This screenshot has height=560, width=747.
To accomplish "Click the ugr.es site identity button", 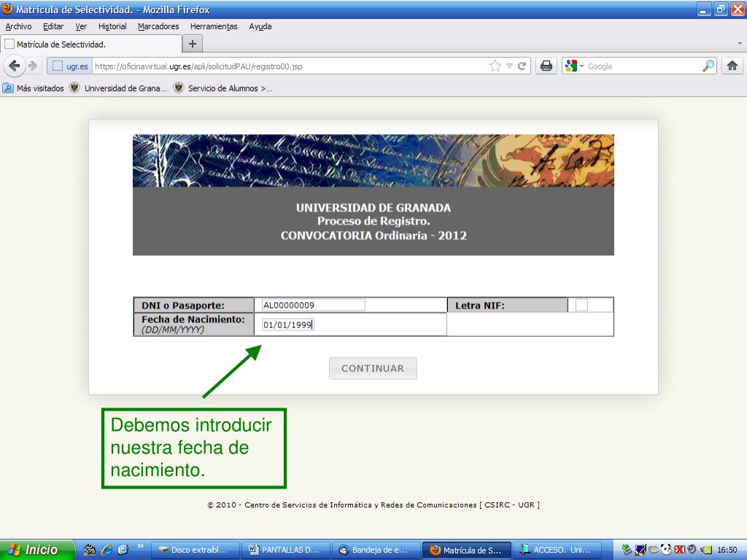I will click(70, 66).
